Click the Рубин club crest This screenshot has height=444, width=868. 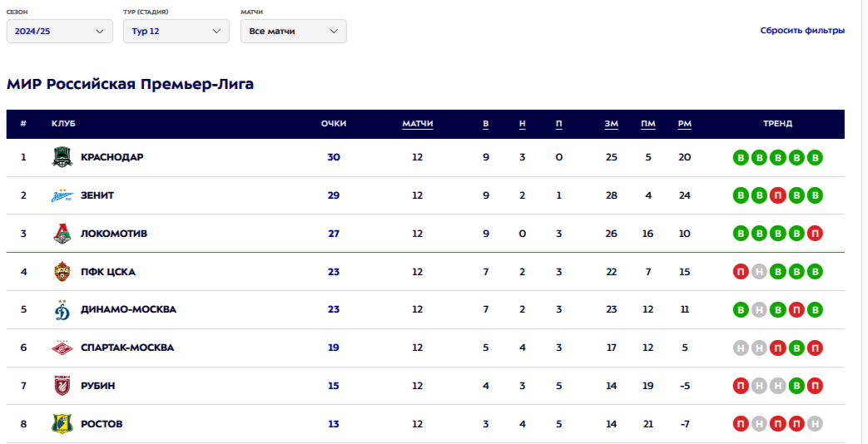point(62,386)
